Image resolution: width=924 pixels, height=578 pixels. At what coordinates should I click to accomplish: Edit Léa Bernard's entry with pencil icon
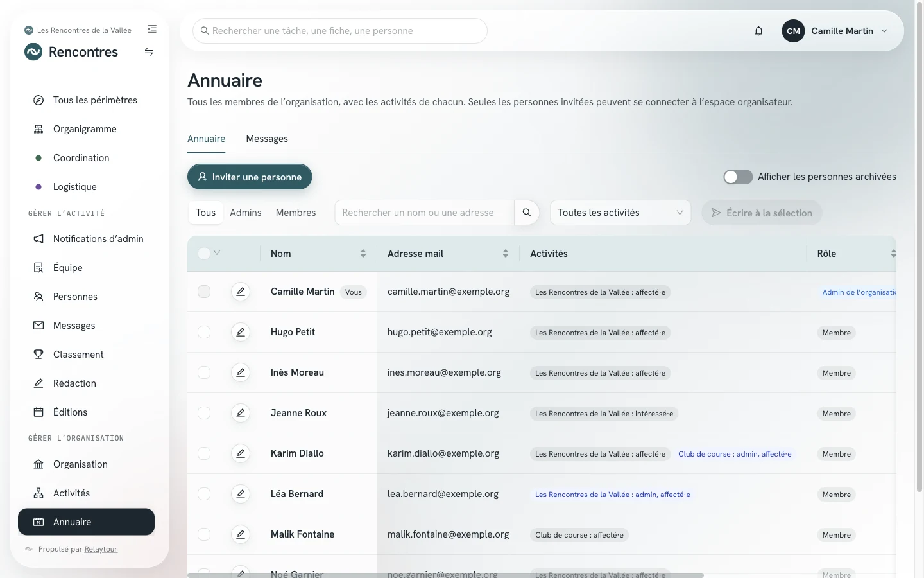click(241, 494)
